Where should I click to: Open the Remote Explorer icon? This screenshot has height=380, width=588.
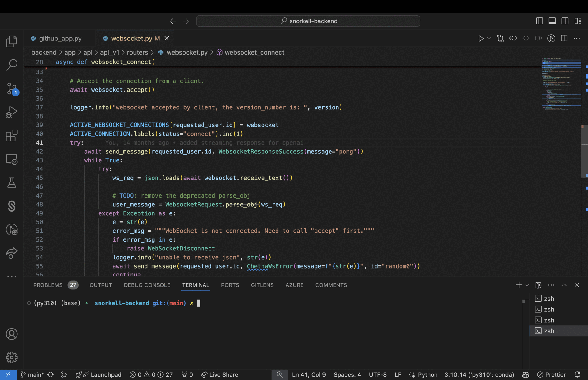tap(12, 160)
